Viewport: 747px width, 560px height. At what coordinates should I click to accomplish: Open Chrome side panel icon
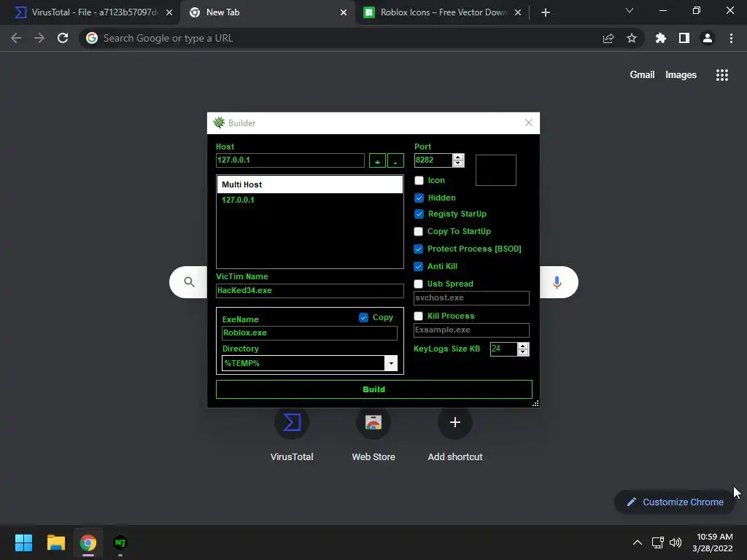684,38
